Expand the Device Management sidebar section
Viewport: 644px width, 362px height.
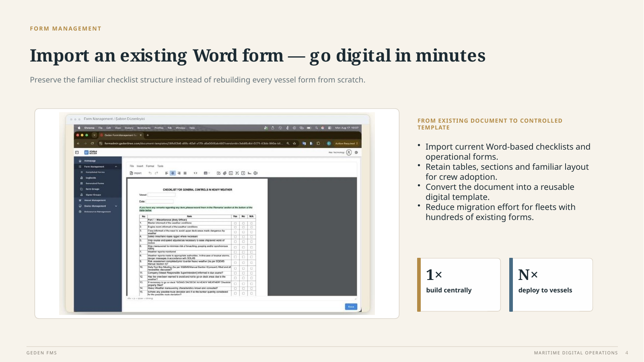[x=116, y=206]
